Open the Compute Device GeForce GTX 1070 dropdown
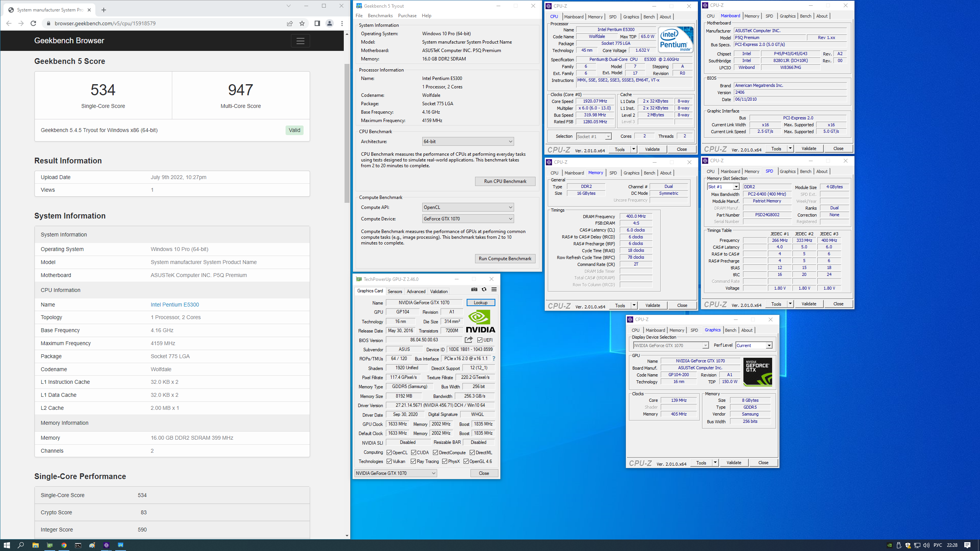Viewport: 980px width, 551px height. pos(468,219)
